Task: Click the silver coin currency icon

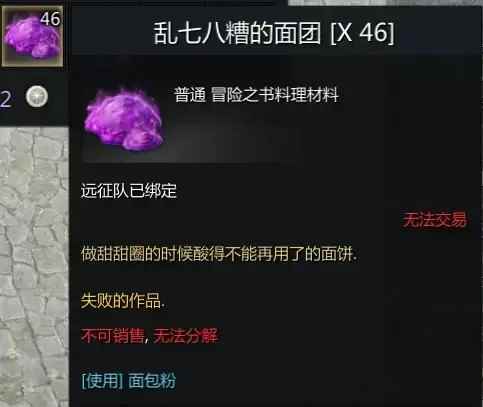Action: [37, 97]
